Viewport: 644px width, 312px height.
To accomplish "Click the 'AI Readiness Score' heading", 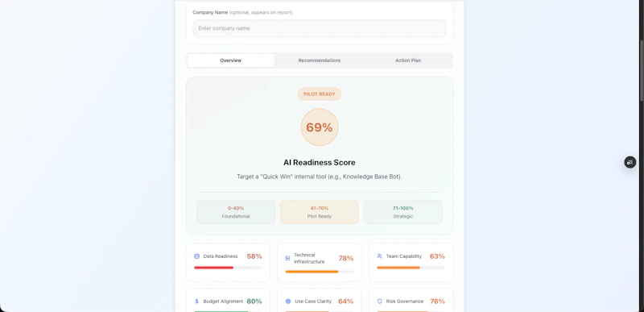I will [x=320, y=163].
